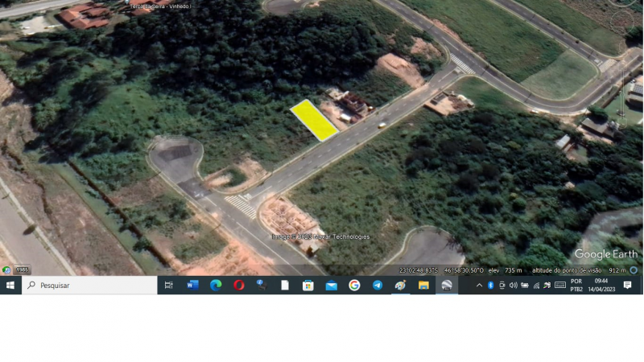Open Opera browser from taskbar
The width and height of the screenshot is (644, 362).
click(238, 286)
